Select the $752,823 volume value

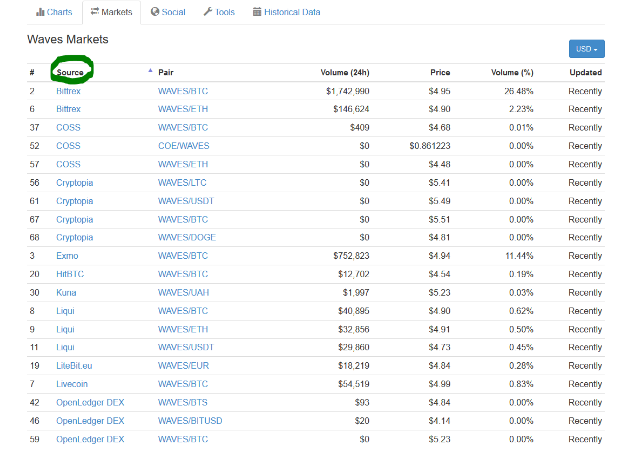pyautogui.click(x=351, y=256)
